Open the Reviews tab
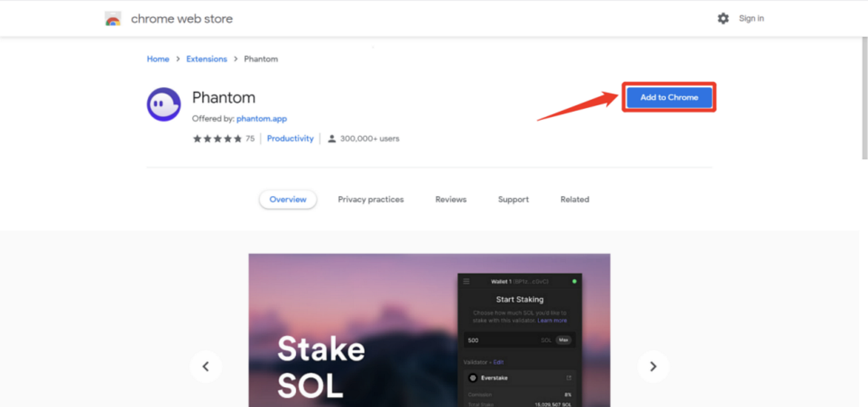Screen dimensions: 868x407 (x=451, y=199)
